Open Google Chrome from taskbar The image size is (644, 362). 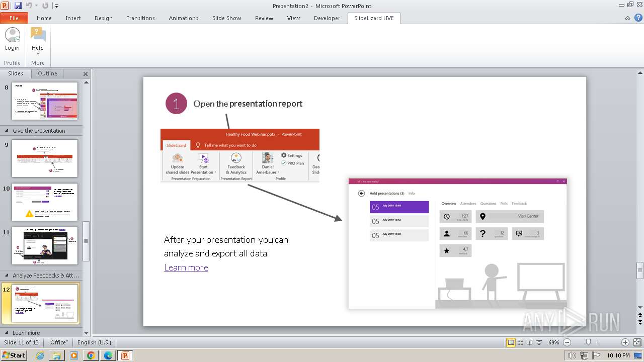click(91, 355)
